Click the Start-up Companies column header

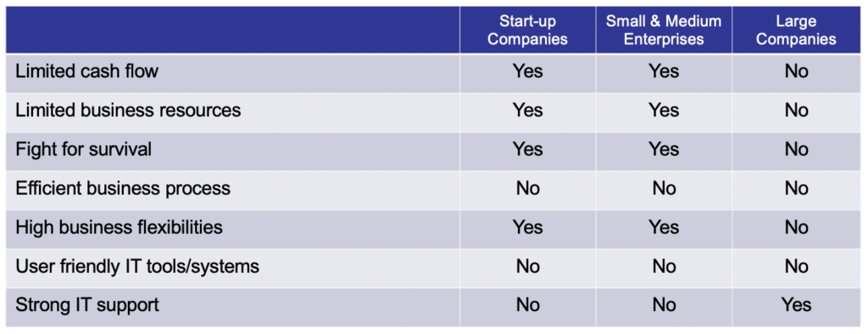click(x=527, y=30)
